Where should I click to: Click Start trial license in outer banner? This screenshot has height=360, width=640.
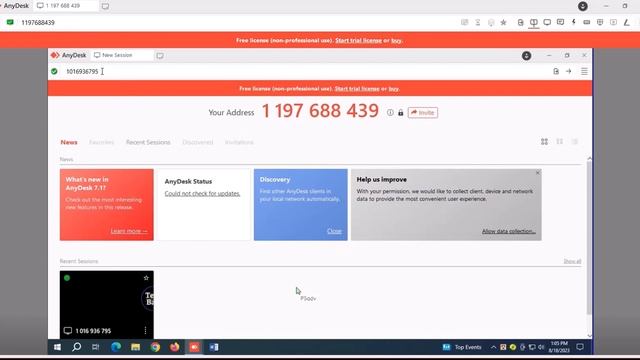(x=358, y=40)
